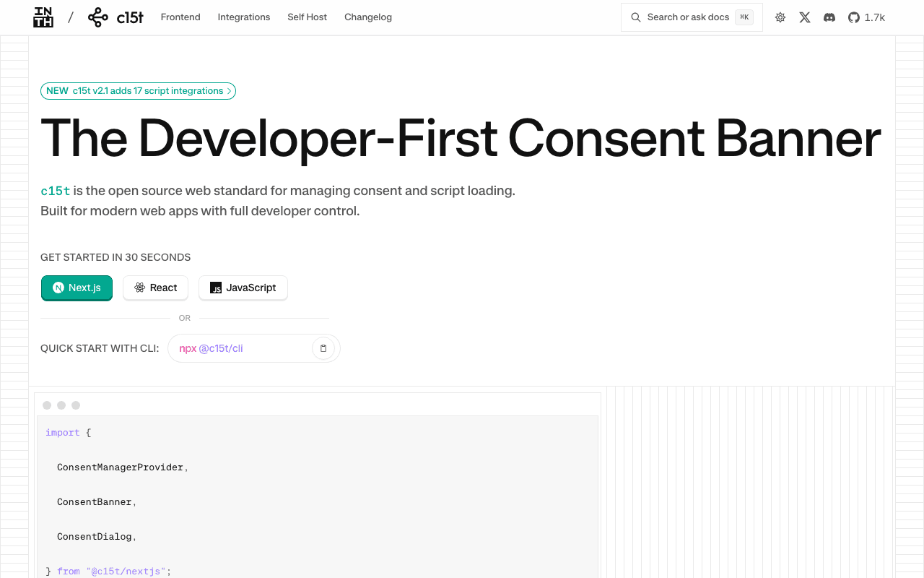Open the GitHub repository 1.7k stars link

866,17
